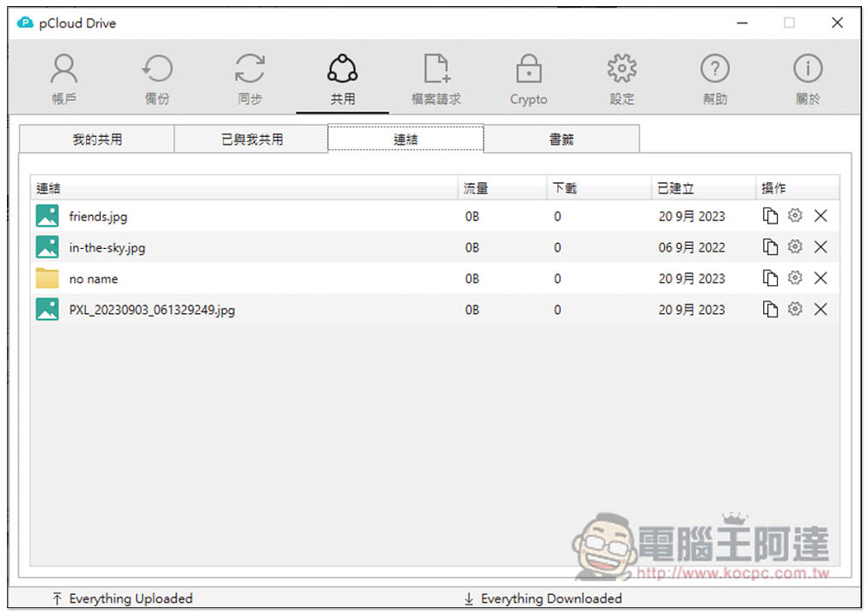Close the pCloud Drive window
Viewport: 868px width, 615px height.
tap(837, 23)
